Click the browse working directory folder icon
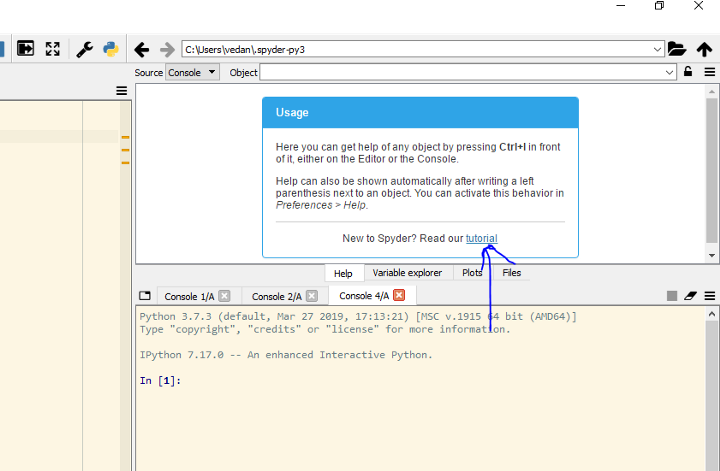Viewport: 720px width, 471px height. [x=677, y=49]
